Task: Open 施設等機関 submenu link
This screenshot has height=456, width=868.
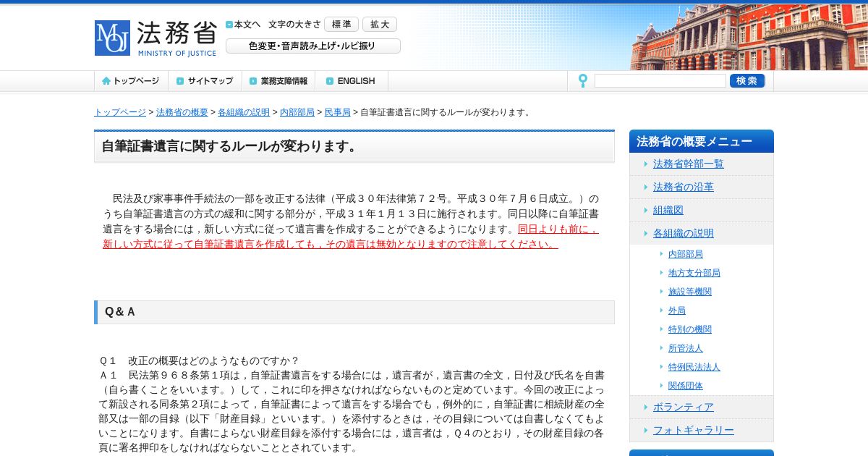Action: 690,292
